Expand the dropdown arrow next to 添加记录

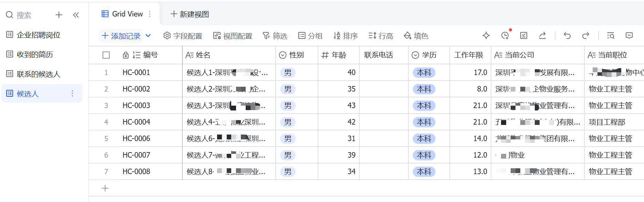pyautogui.click(x=148, y=35)
